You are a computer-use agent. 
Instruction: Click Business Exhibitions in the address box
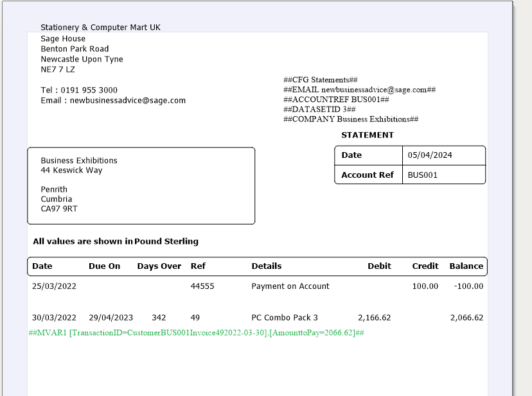pos(79,160)
